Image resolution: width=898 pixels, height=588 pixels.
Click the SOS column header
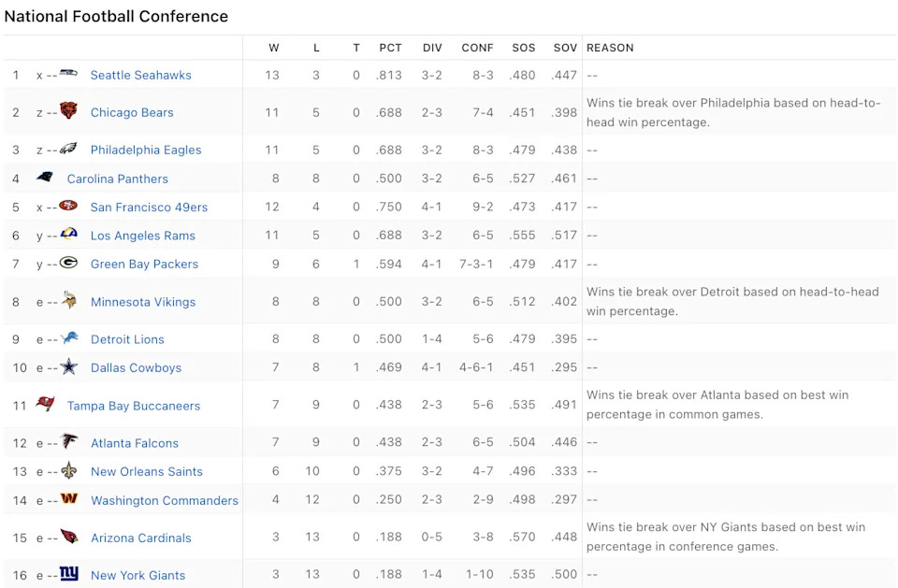(524, 48)
